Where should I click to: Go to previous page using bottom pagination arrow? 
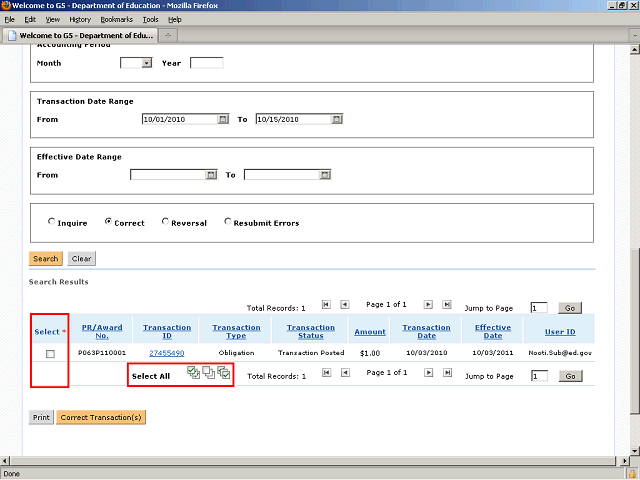tap(344, 374)
